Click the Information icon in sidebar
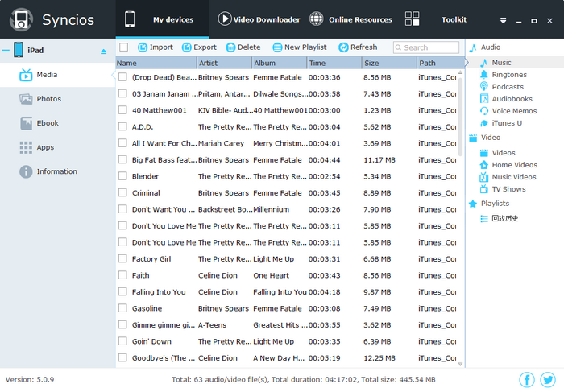Image resolution: width=564 pixels, height=392 pixels. pos(26,171)
